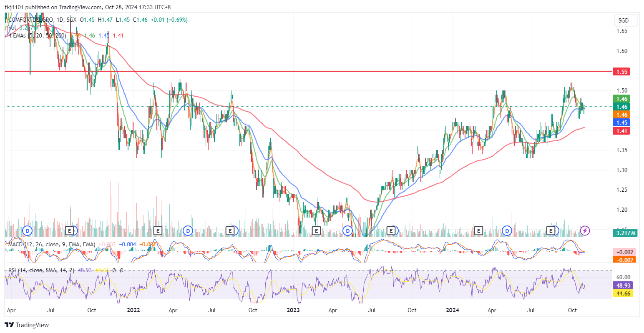This screenshot has width=644, height=333.
Task: Open the earnings E marker near February 2024
Action: click(479, 230)
